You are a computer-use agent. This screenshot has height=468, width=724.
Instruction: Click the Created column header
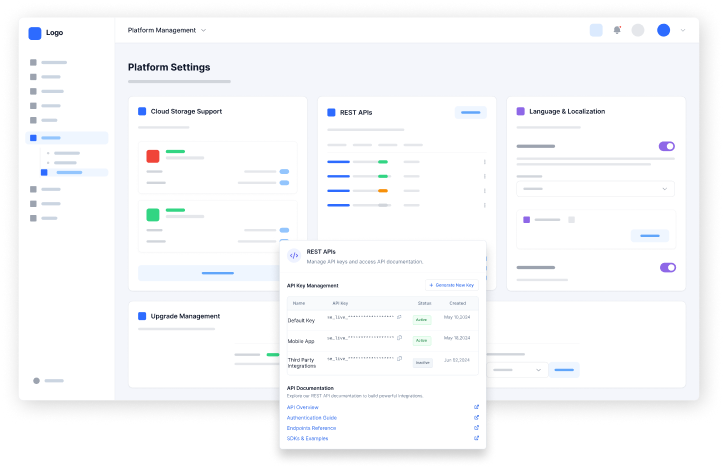458,303
